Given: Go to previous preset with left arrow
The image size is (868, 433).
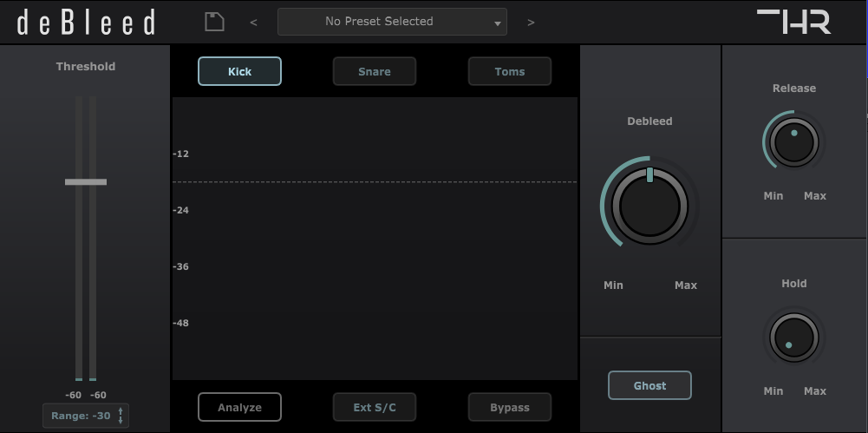Looking at the screenshot, I should [253, 23].
